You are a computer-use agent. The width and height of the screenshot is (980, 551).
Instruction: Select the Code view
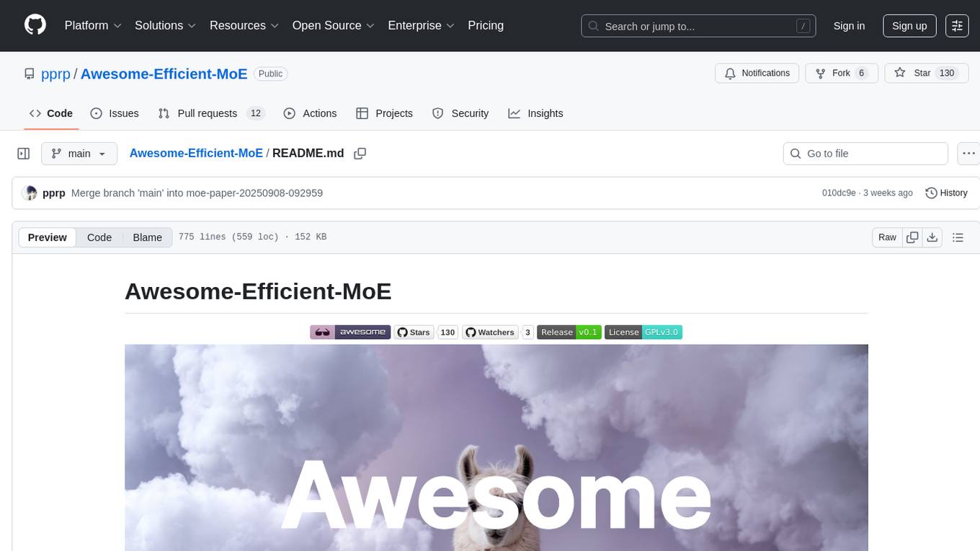point(99,237)
